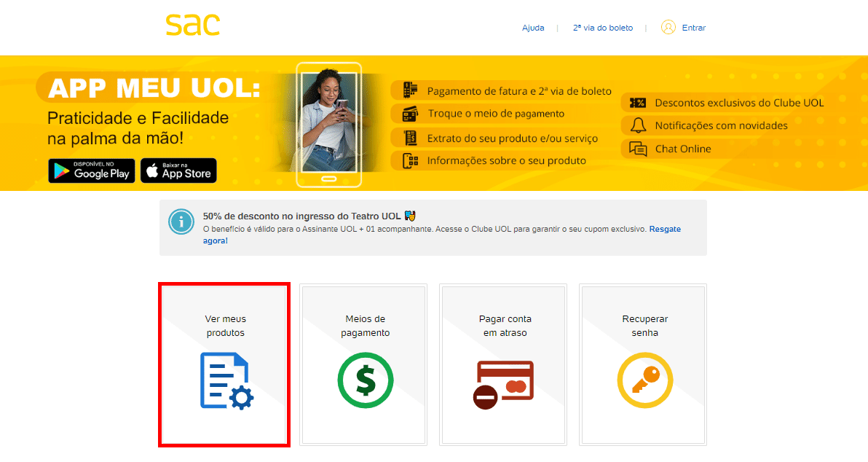Open the App Store download badge
This screenshot has height=462, width=868.
[x=178, y=171]
